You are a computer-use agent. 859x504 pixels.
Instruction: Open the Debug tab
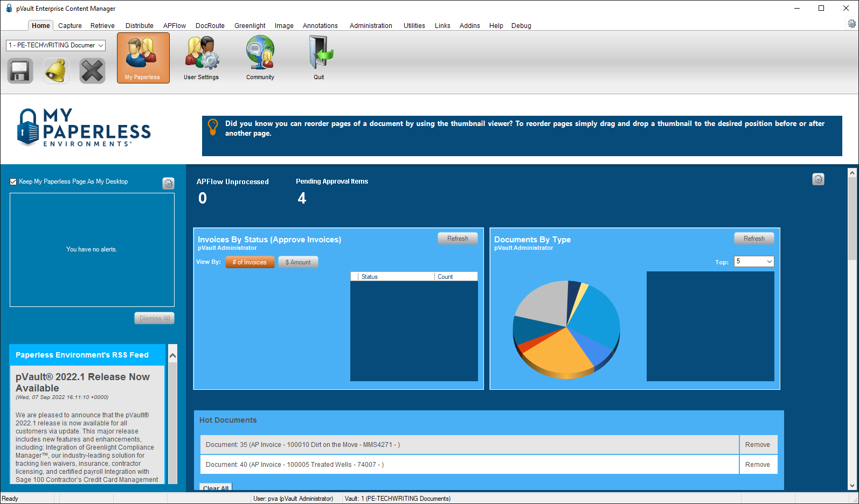[521, 25]
